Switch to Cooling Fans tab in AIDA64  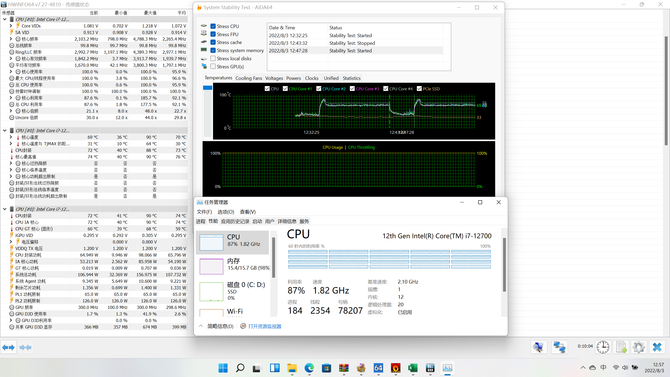(x=249, y=78)
